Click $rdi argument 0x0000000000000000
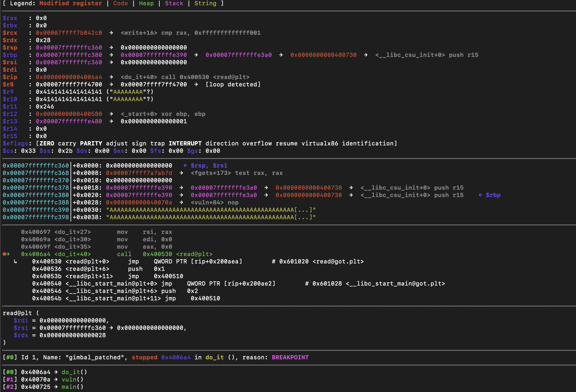This screenshot has width=576, height=392. click(x=72, y=321)
